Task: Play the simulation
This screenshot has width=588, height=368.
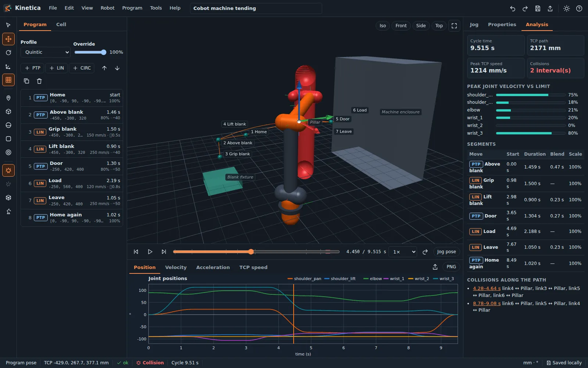Action: tap(150, 252)
